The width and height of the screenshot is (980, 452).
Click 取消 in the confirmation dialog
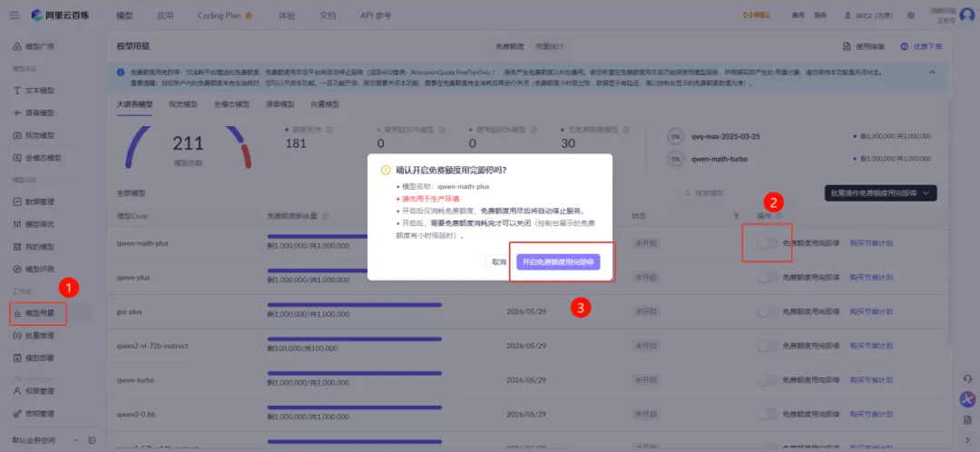click(x=499, y=262)
